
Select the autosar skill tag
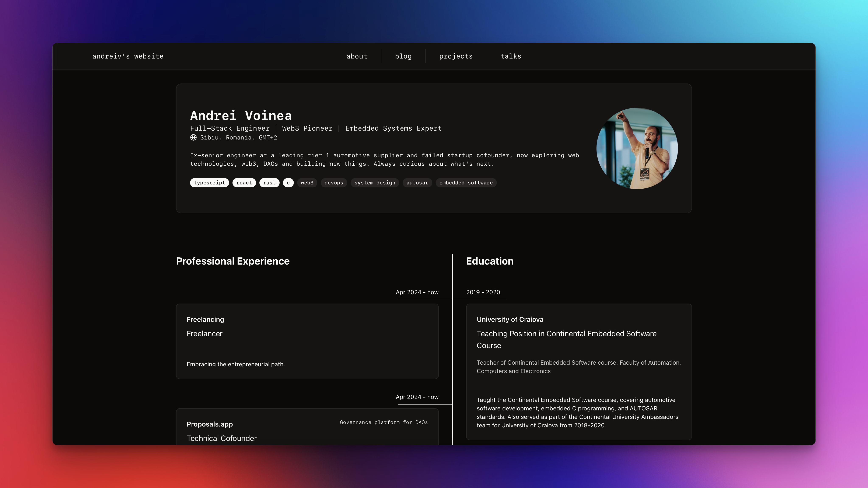coord(417,183)
